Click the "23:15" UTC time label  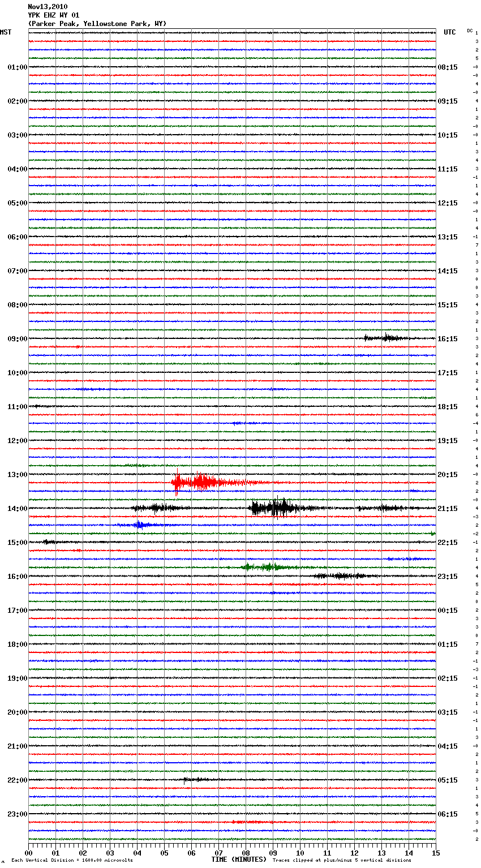point(448,577)
